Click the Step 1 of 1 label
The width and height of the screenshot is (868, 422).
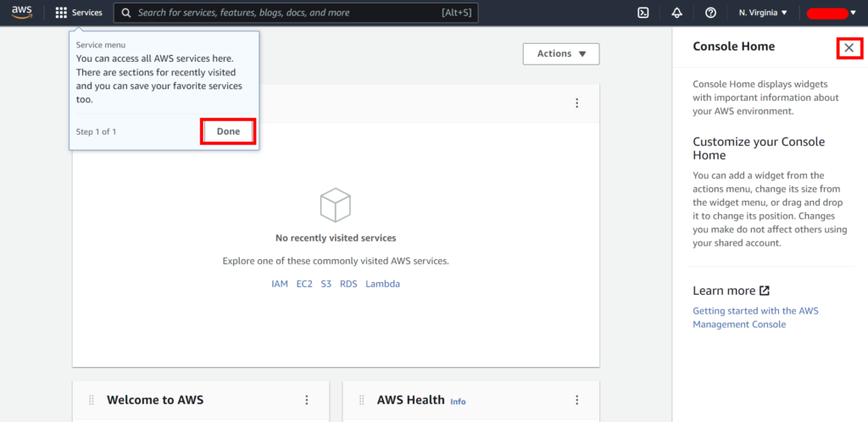point(96,131)
